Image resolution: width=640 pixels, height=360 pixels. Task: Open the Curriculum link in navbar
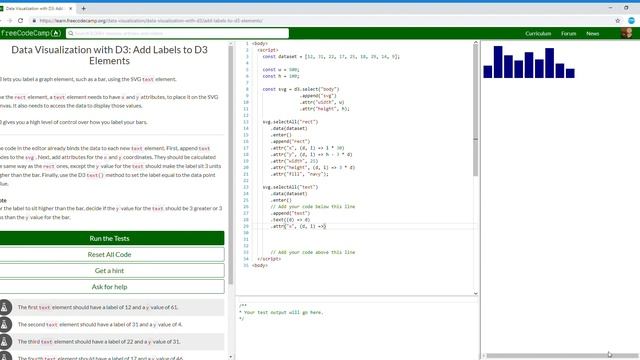coord(538,33)
